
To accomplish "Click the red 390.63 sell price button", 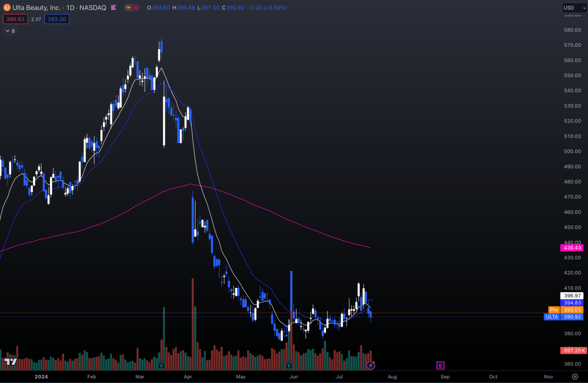I will point(15,19).
